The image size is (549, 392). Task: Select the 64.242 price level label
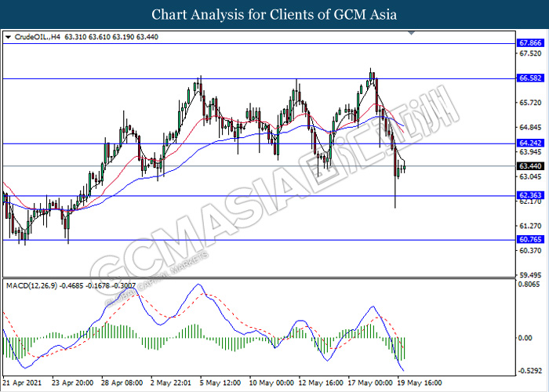coord(530,143)
